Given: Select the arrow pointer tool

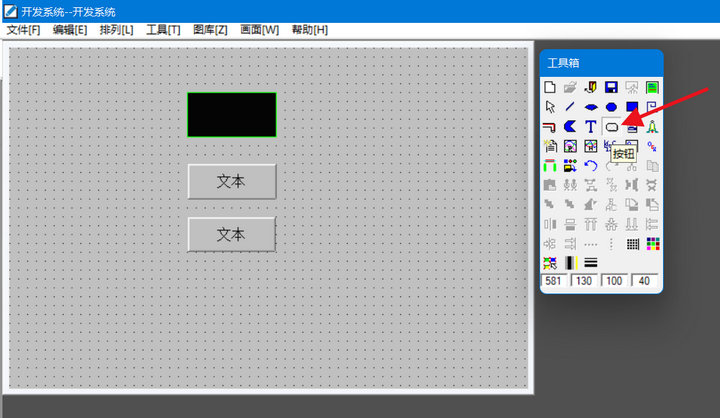Looking at the screenshot, I should point(549,107).
